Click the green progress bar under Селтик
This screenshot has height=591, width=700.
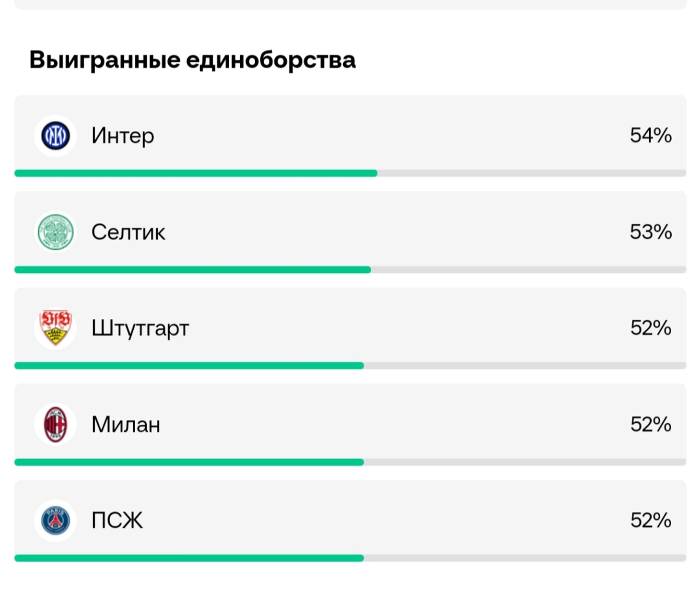click(x=193, y=270)
